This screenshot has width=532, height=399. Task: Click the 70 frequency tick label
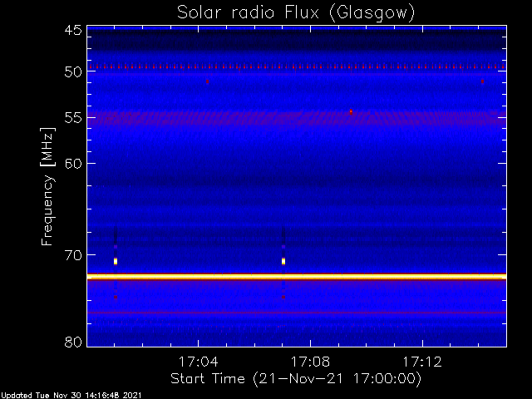pyautogui.click(x=73, y=255)
